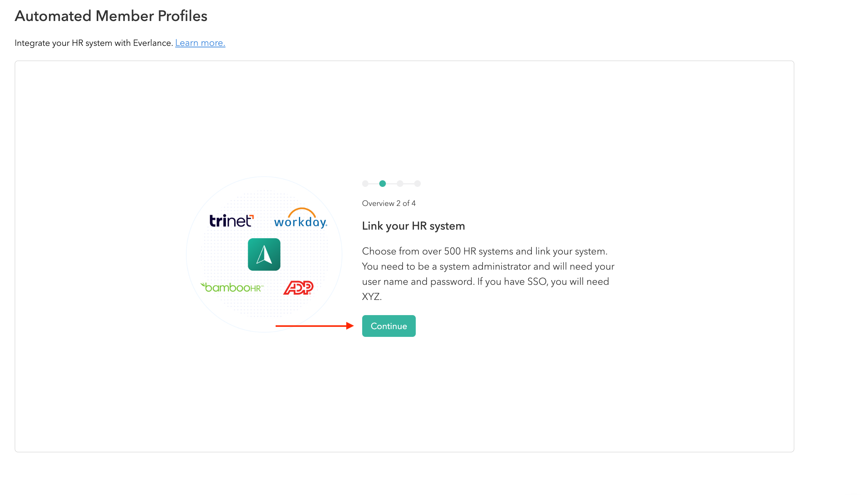Click the "XYZ." text ending the description

[372, 297]
